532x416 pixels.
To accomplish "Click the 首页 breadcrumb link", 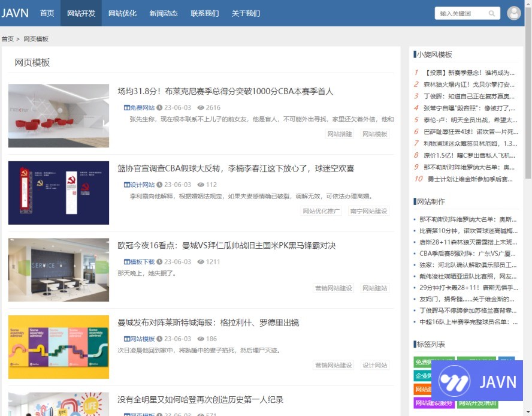I will tap(8, 39).
